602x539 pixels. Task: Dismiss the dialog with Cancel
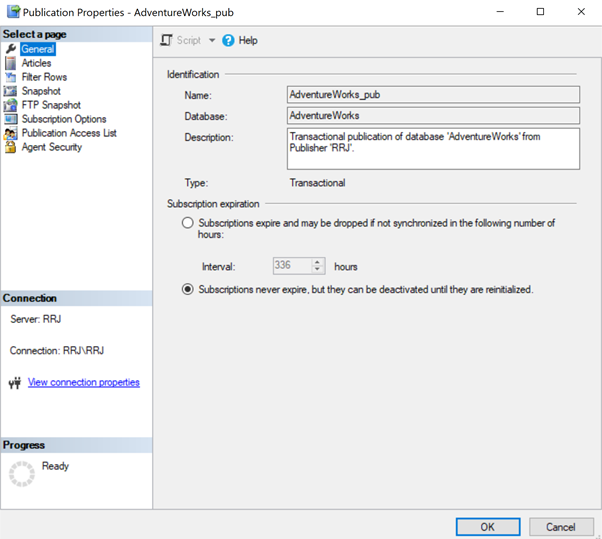[x=561, y=527]
